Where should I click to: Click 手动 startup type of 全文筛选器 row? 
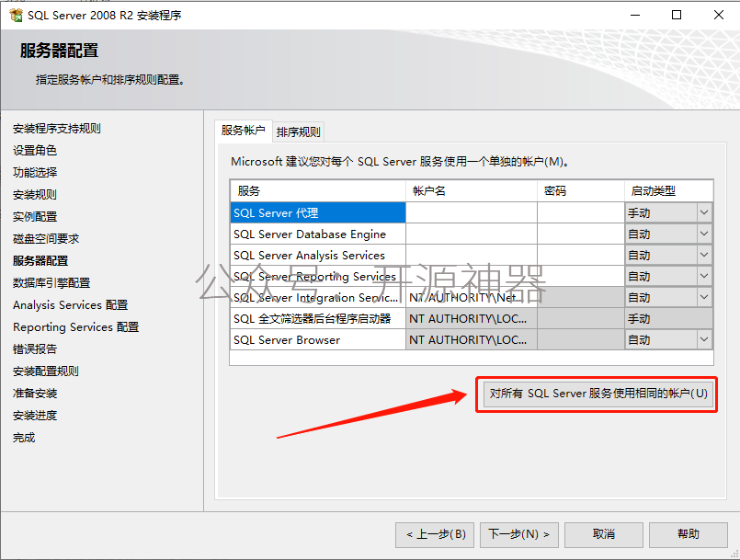click(x=668, y=319)
